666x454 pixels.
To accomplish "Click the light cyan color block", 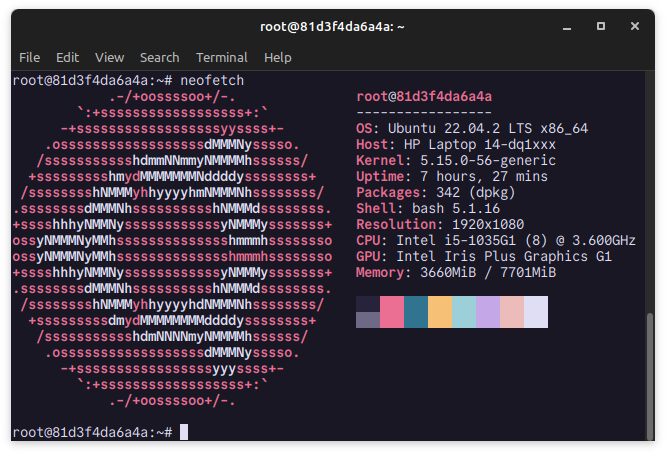I will pyautogui.click(x=464, y=312).
